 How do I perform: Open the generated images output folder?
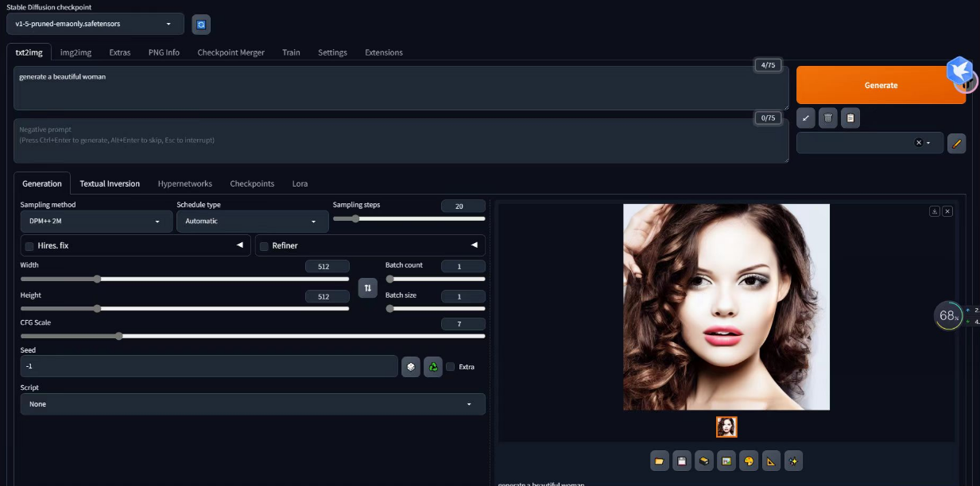click(658, 461)
